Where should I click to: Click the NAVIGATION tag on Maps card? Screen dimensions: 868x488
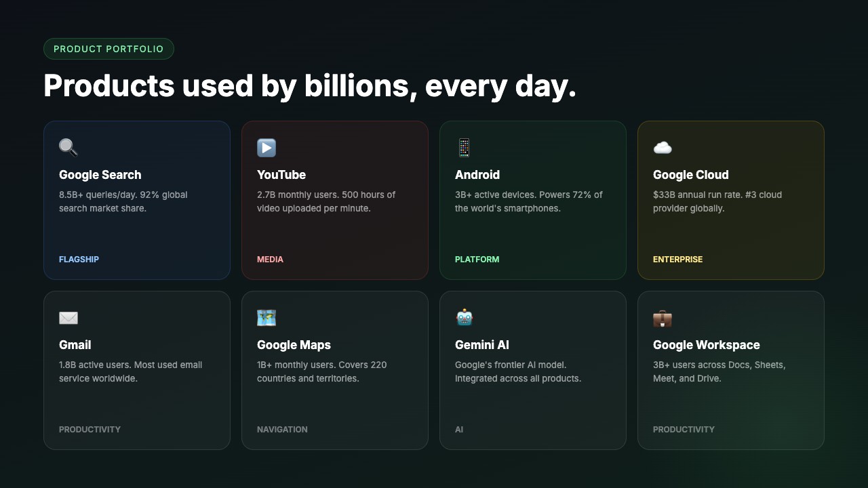point(282,430)
